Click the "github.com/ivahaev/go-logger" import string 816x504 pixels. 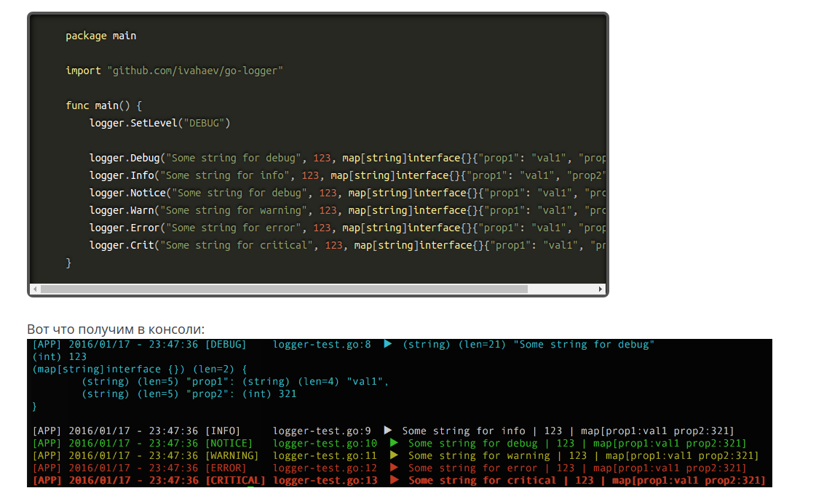tap(194, 71)
